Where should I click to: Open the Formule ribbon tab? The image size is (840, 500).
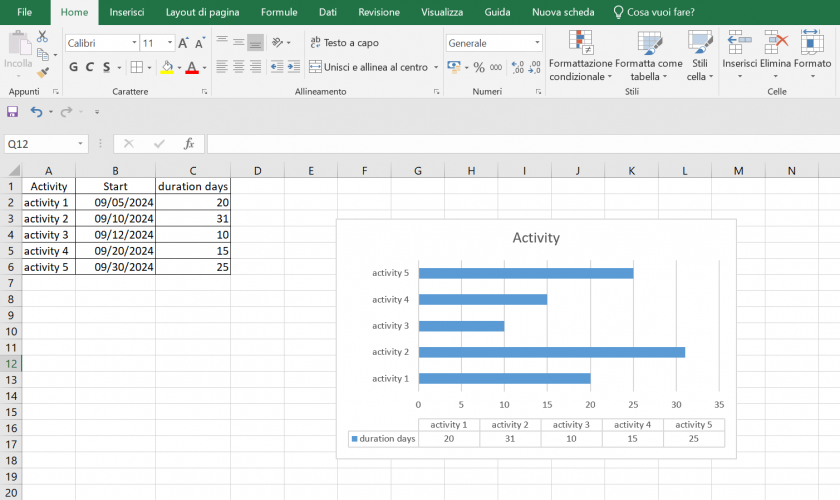tap(279, 12)
